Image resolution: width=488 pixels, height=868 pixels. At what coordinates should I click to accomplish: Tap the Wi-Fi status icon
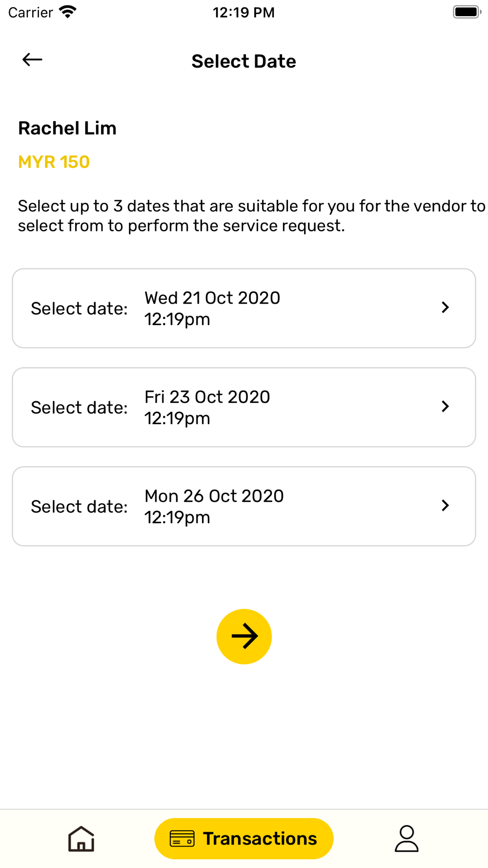tap(68, 12)
